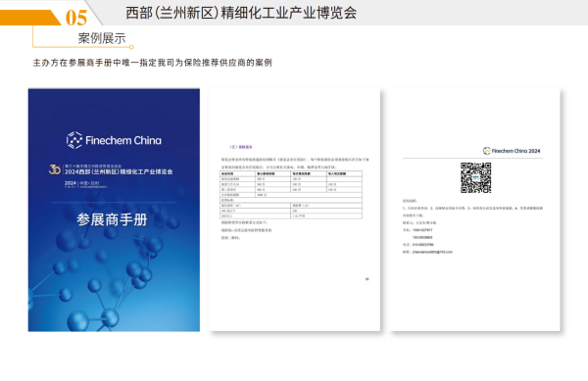588x381 pixels.
Task: Click the orange slide number 05
Action: tap(76, 18)
